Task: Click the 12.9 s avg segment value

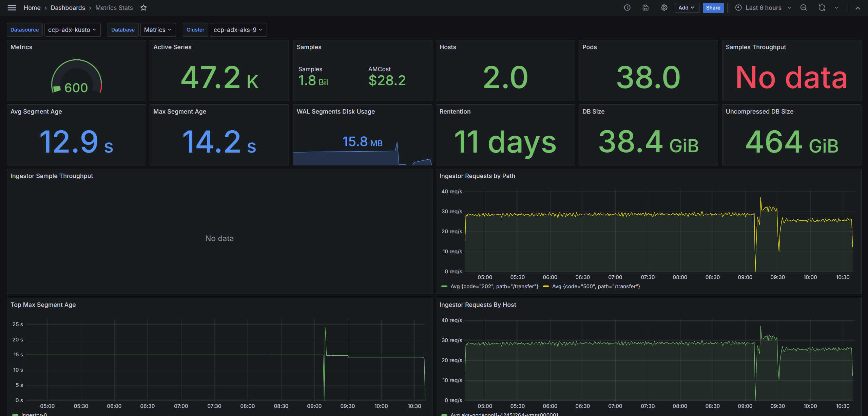Action: coord(76,142)
